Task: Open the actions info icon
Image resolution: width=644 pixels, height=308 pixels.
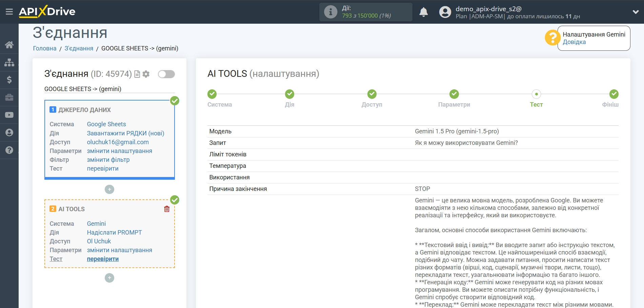Action: tap(330, 12)
